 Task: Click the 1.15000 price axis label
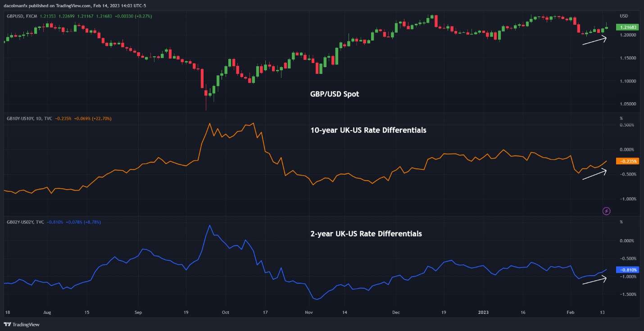click(627, 58)
